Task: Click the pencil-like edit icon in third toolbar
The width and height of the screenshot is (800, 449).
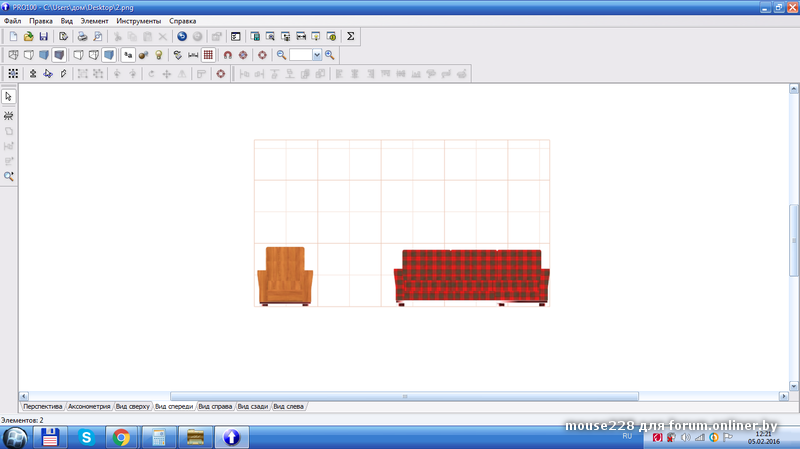Action: [x=63, y=73]
